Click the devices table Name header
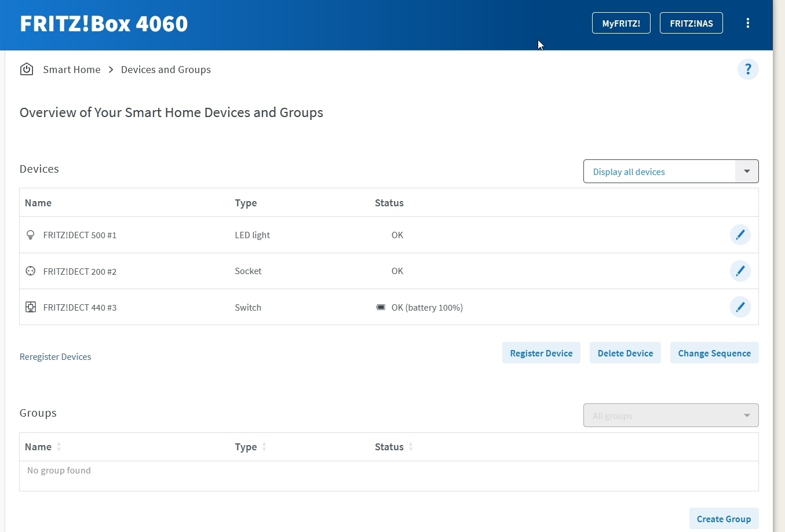This screenshot has width=785, height=532. point(38,203)
